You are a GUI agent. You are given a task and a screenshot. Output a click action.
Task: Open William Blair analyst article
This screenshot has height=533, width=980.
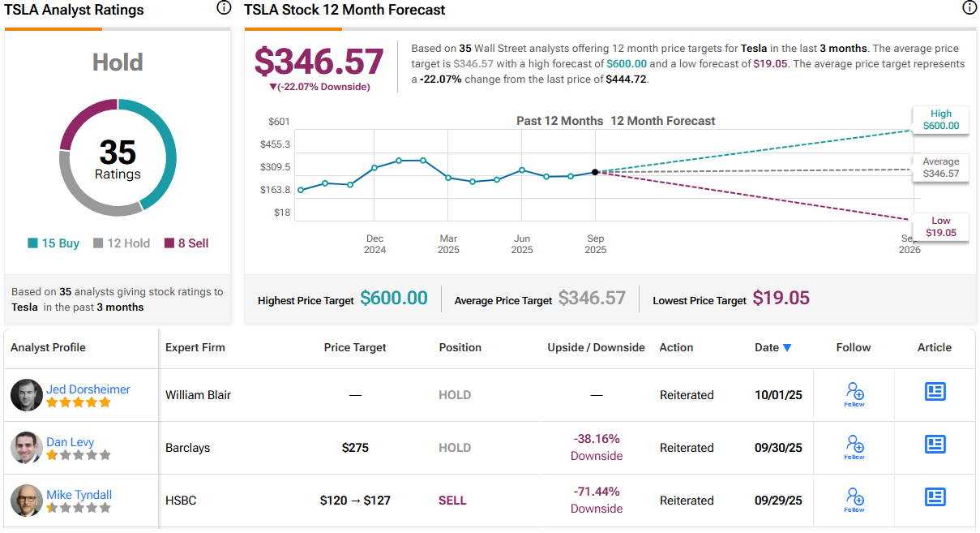(x=935, y=392)
